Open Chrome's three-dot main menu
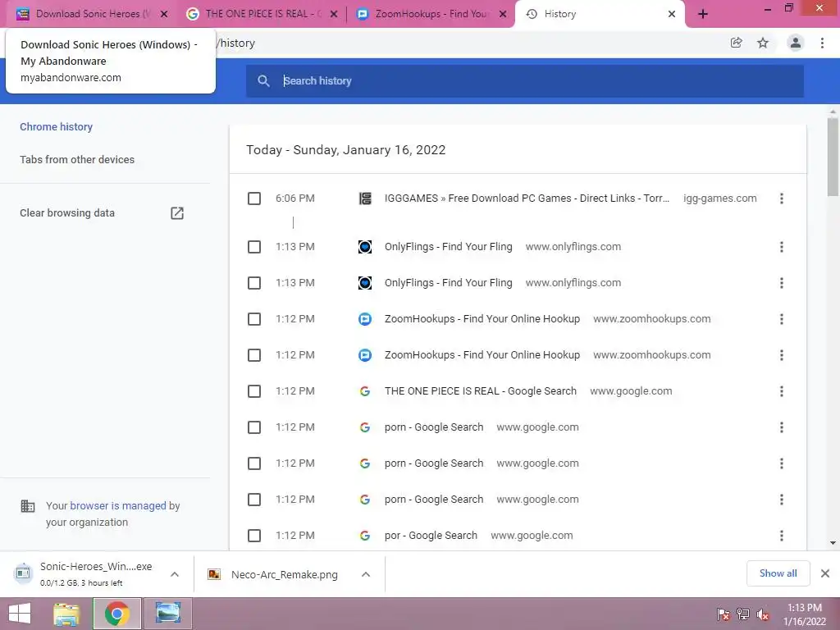This screenshot has height=630, width=840. (822, 43)
